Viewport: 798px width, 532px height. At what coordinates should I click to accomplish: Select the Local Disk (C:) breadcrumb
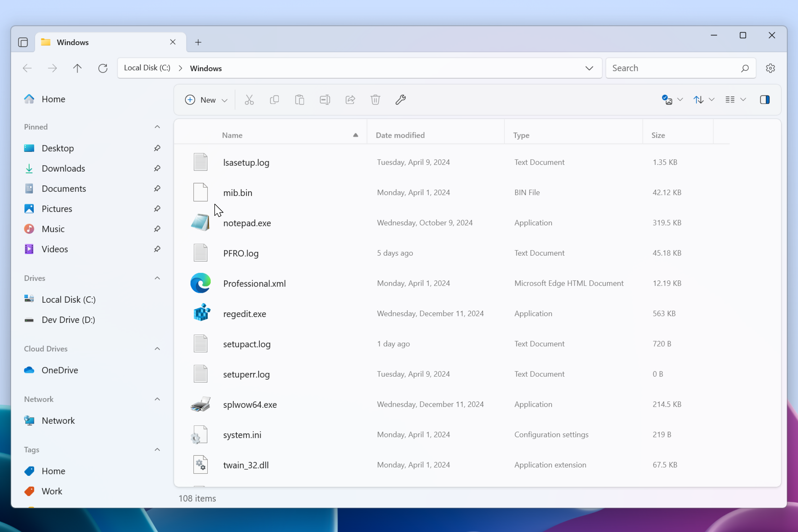147,68
